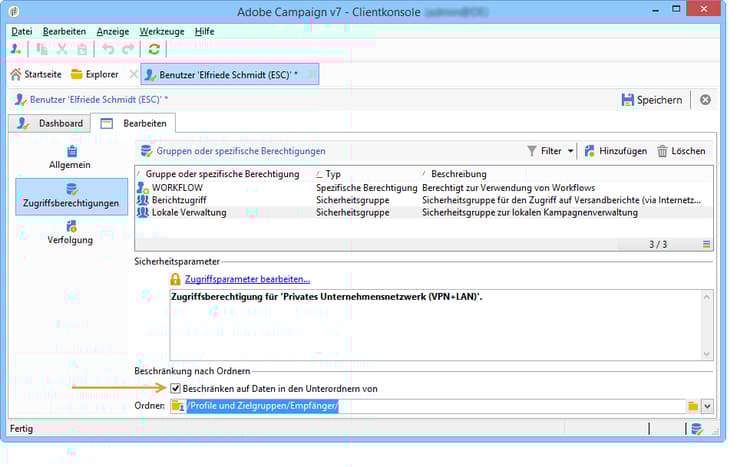Minimize the Adobe Campaign window
Screen dimensions: 750x467
click(655, 10)
